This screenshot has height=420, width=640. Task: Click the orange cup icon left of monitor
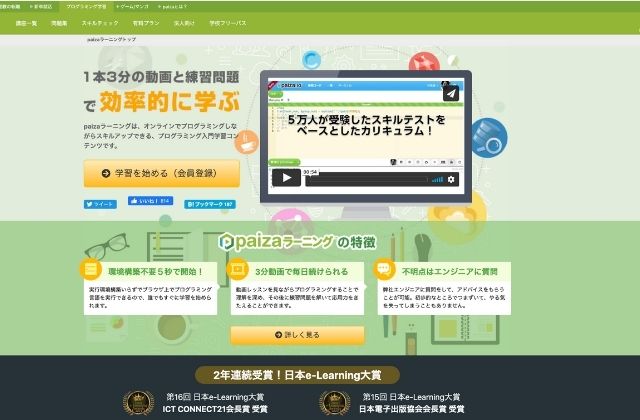[247, 142]
